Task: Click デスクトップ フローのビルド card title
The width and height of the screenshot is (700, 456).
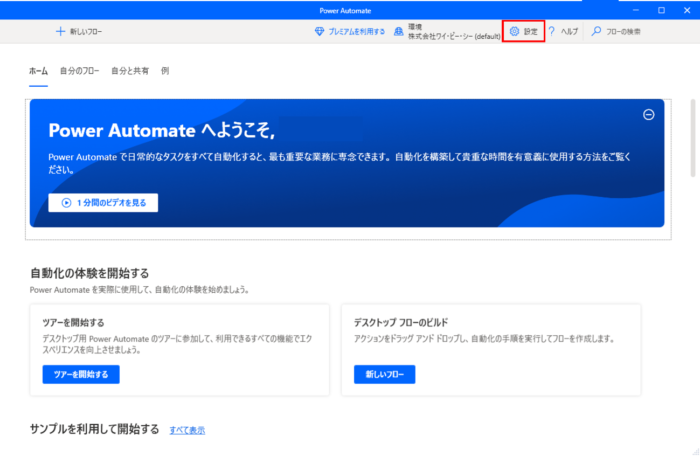Action: click(x=401, y=322)
